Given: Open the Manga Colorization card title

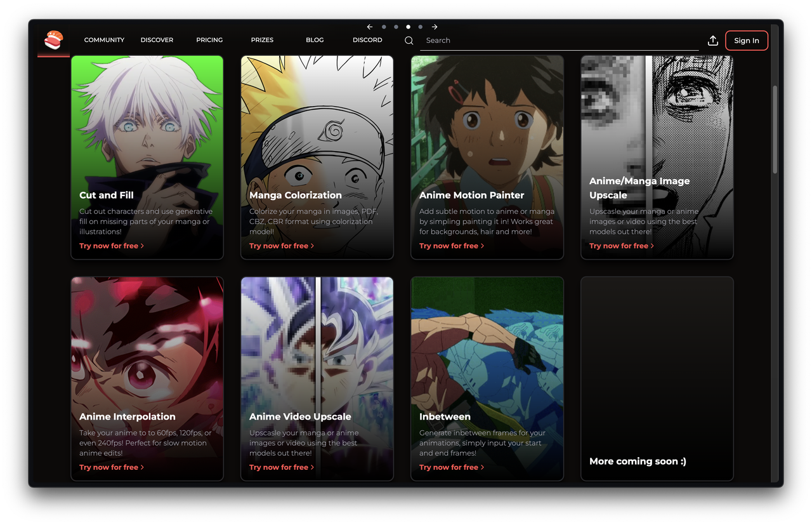Looking at the screenshot, I should click(x=296, y=196).
